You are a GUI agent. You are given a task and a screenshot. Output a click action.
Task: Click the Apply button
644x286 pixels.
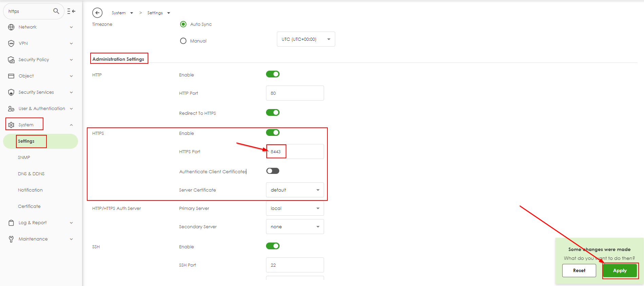(x=620, y=271)
